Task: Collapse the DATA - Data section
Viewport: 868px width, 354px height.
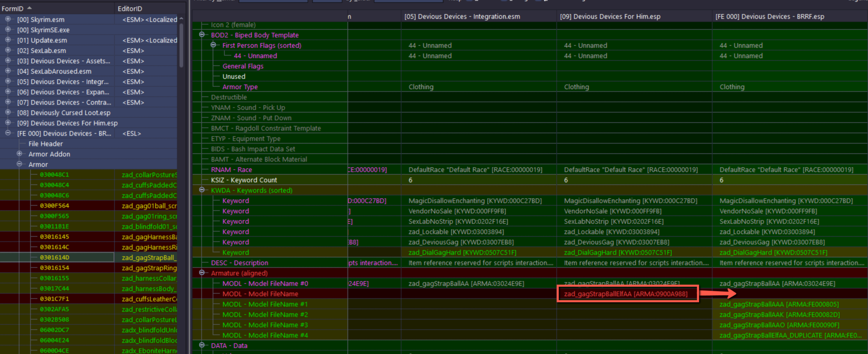Action: 202,345
